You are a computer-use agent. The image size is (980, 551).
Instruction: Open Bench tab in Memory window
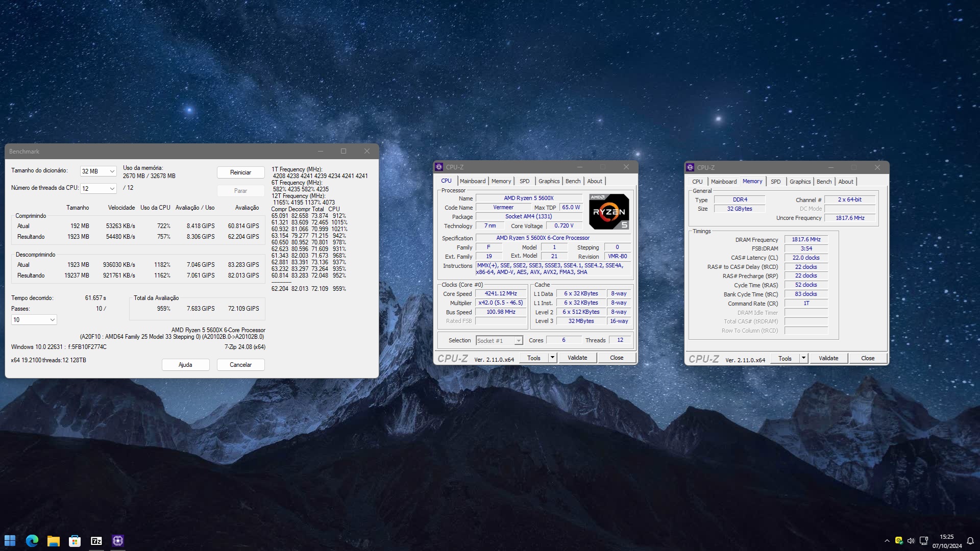tap(824, 182)
